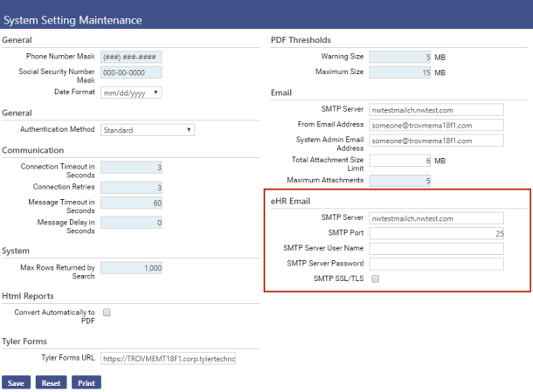
Task: Click the Save button
Action: 16,382
